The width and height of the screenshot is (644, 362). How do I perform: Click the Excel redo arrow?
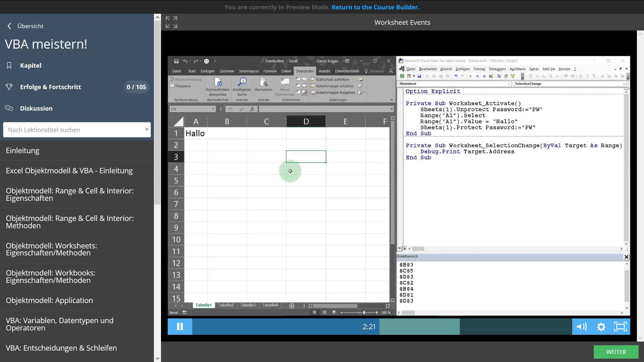pyautogui.click(x=196, y=61)
